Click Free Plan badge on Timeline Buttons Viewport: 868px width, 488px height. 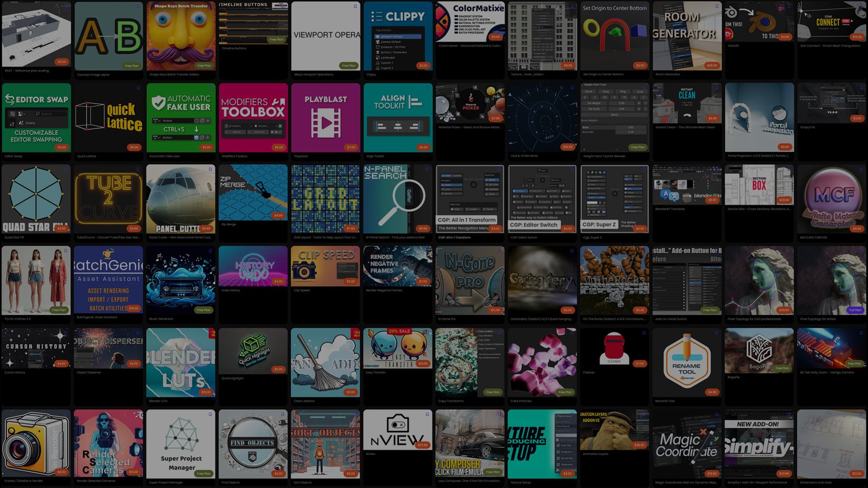click(276, 40)
